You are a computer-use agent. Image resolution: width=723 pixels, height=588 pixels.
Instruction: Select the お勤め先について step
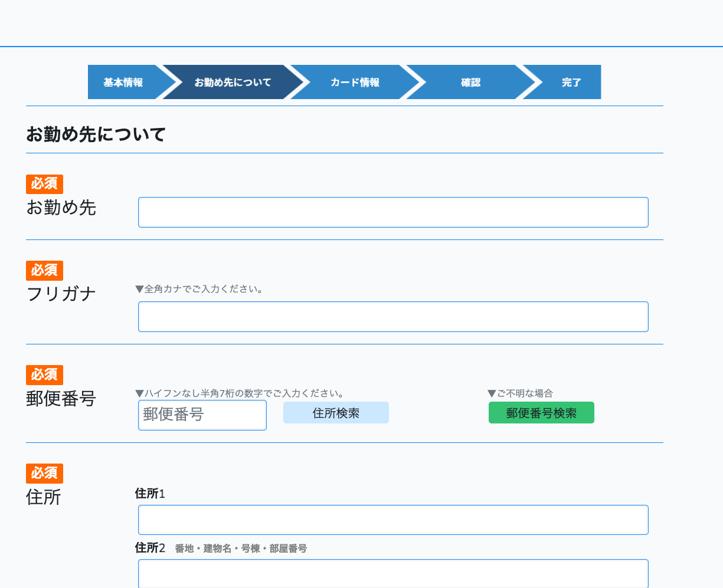pyautogui.click(x=233, y=83)
